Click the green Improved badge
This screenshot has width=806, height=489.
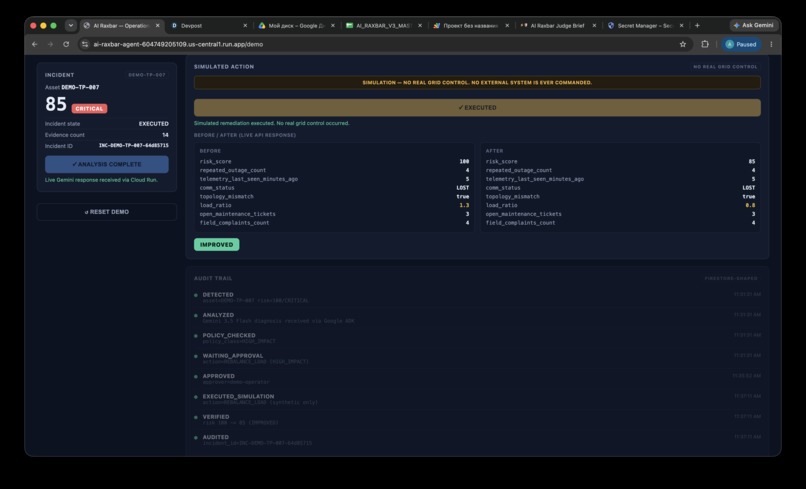(216, 245)
